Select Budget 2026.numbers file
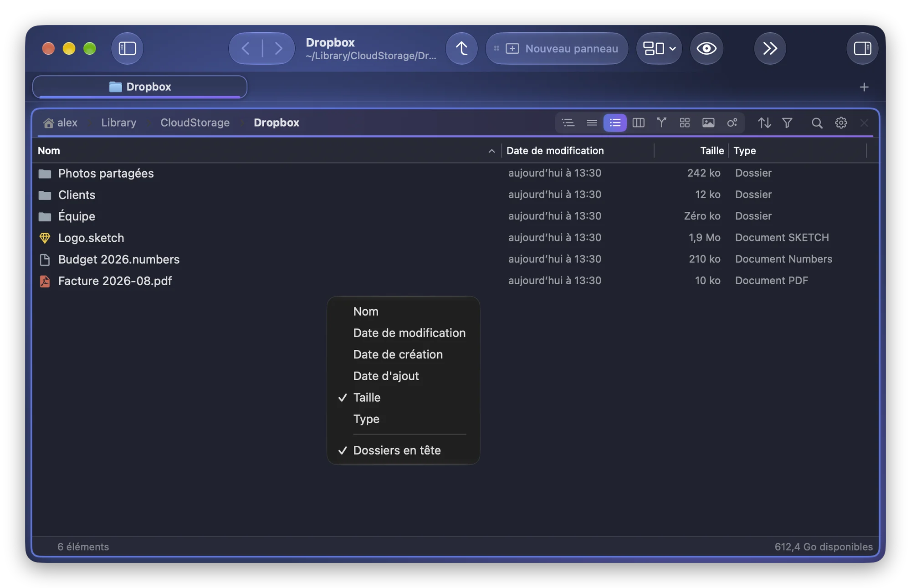 455,260
